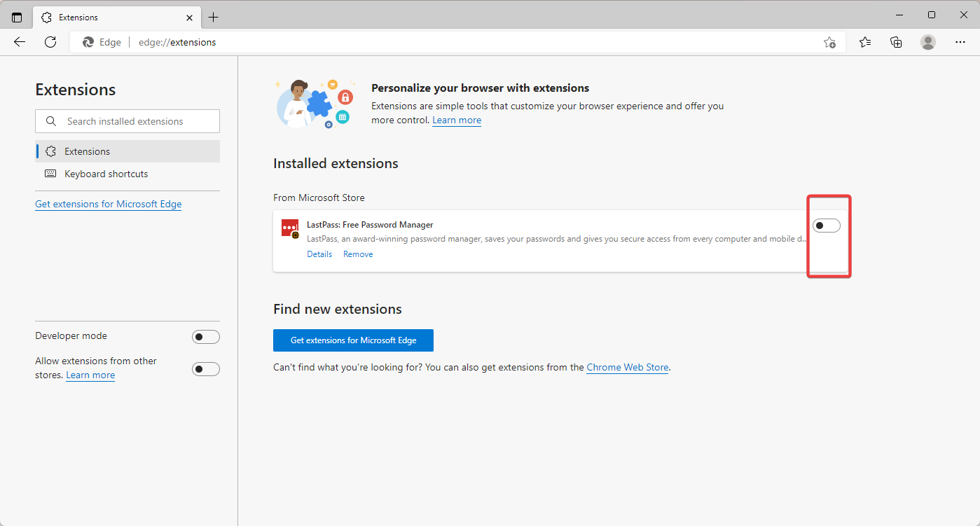The width and height of the screenshot is (980, 526).
Task: Open the Chrome Web Store link
Action: tap(628, 367)
